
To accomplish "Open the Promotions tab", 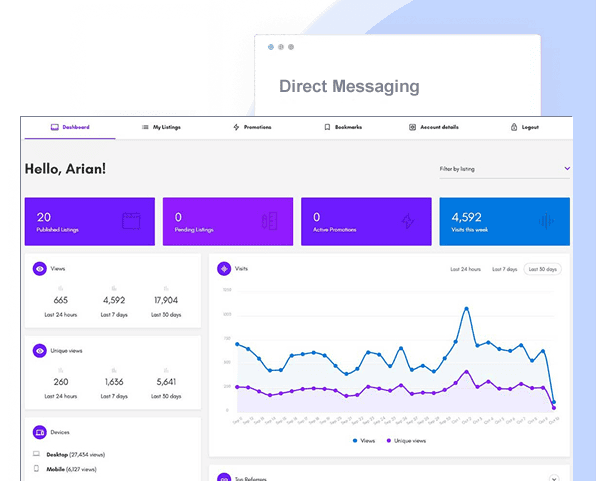I will point(252,127).
